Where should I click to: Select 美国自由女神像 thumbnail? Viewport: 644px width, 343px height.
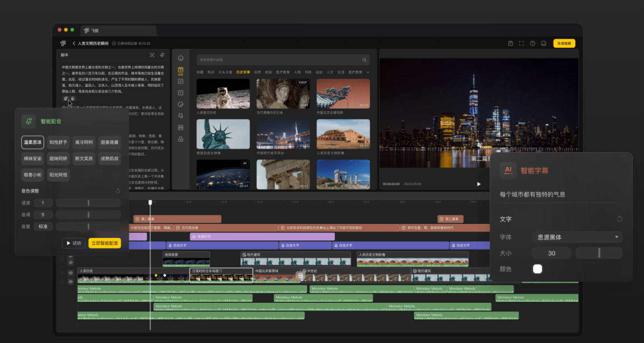coord(223,134)
